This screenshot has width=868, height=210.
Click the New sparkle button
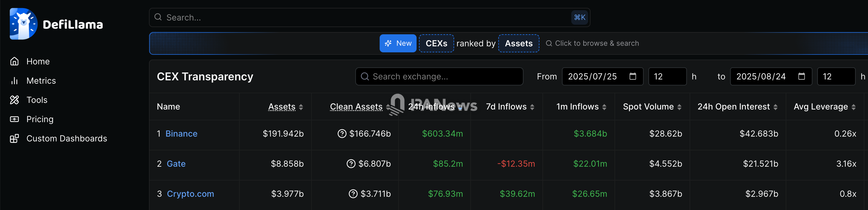tap(398, 43)
